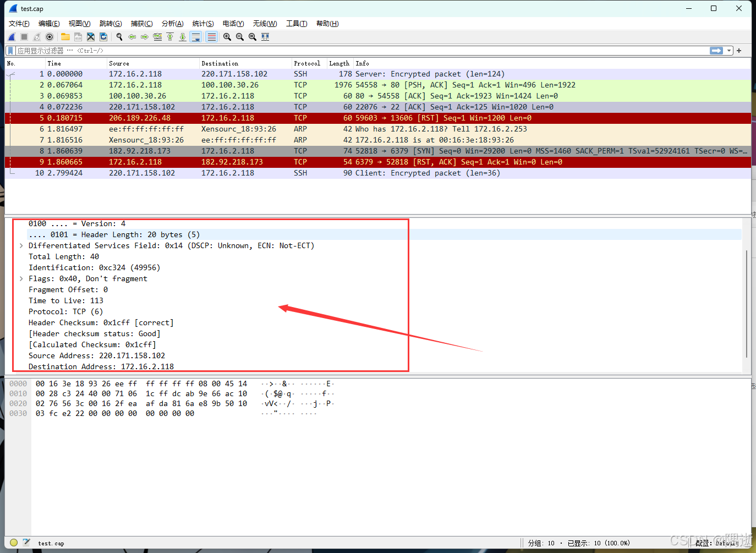The height and width of the screenshot is (553, 756).
Task: Open the 统计 menu
Action: point(202,23)
